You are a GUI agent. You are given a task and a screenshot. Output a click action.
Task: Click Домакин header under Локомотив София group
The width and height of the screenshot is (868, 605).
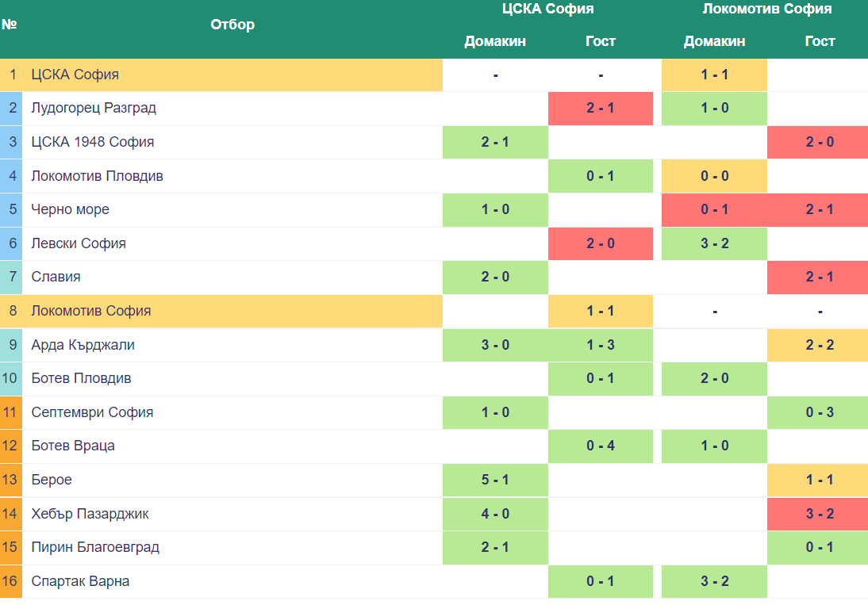point(714,41)
